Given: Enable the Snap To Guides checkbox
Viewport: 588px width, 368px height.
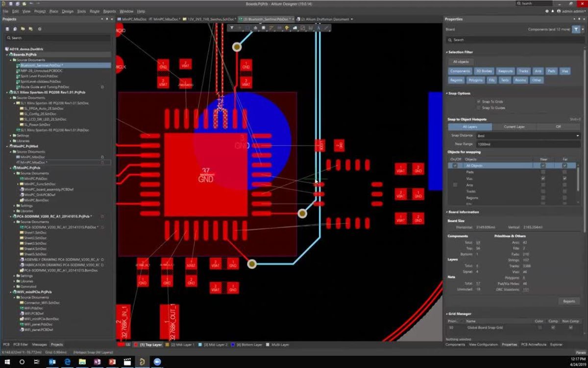Looking at the screenshot, I should tap(479, 108).
